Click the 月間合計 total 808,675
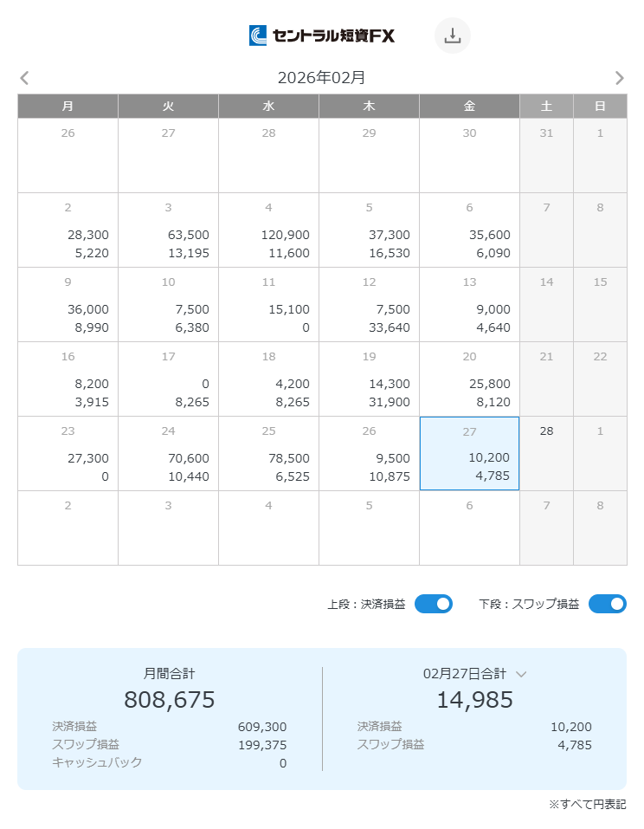 (170, 699)
